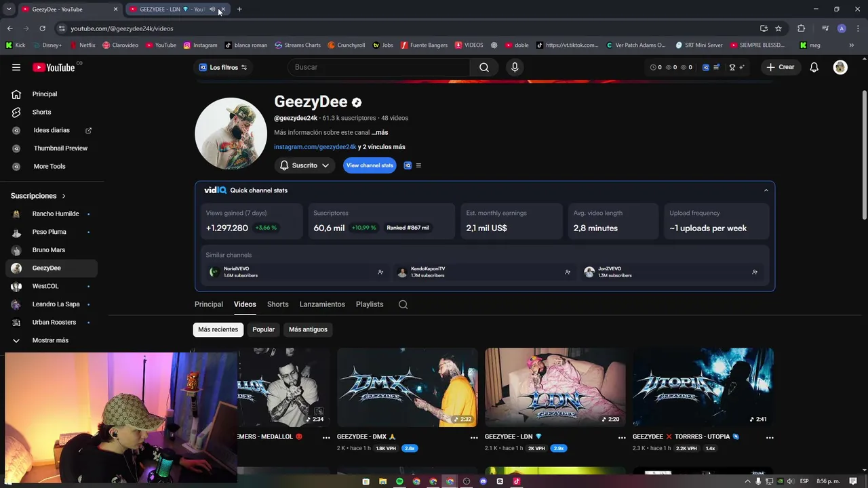Select the Popular sort chip
868x488 pixels.
pyautogui.click(x=264, y=329)
